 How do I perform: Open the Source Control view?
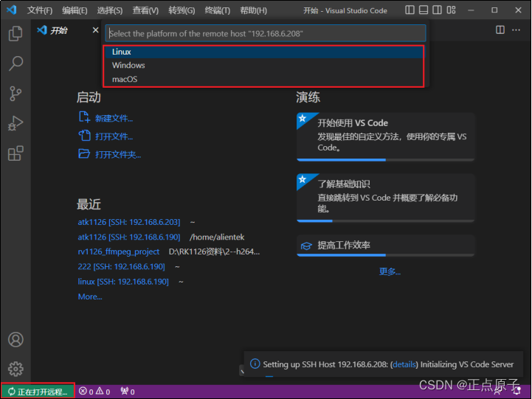point(15,94)
